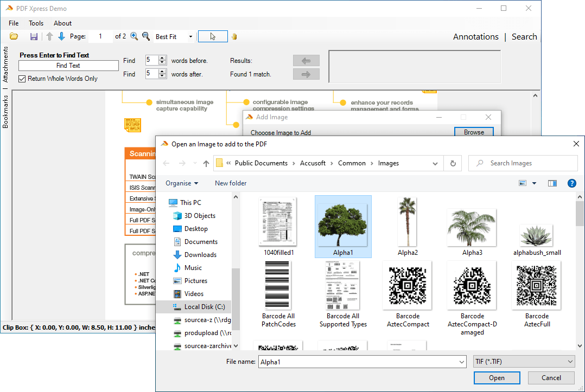Screen dimensions: 585x392
Task: Activate the arrow pointer tool
Action: (x=212, y=36)
